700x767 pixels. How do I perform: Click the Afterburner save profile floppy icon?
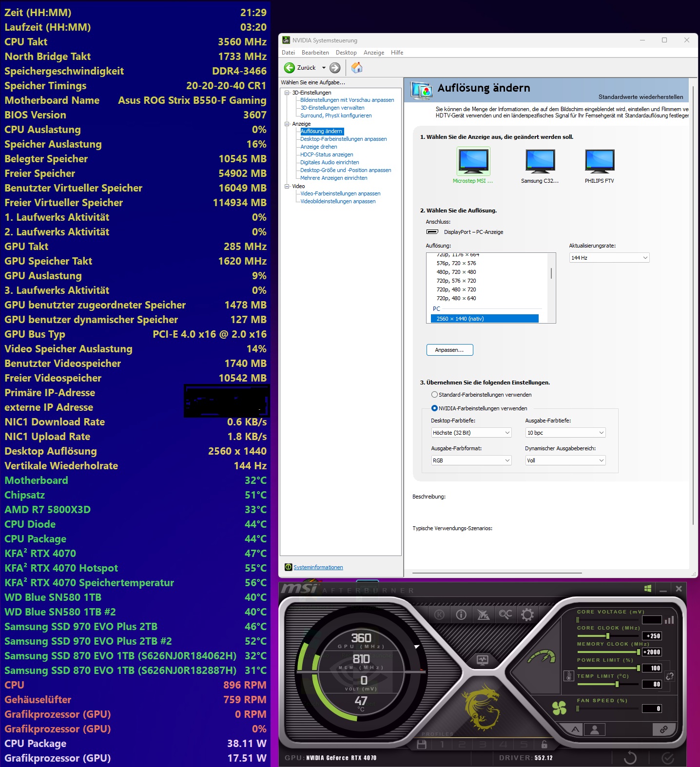(x=422, y=745)
